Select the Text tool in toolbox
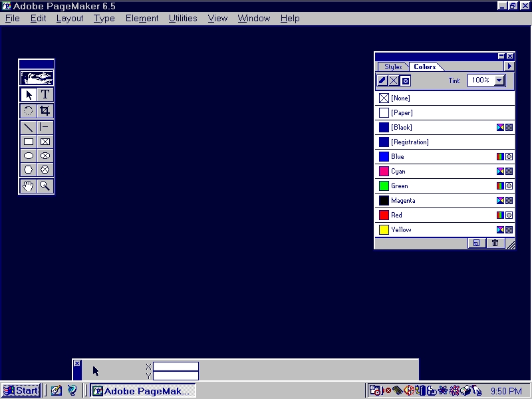Image resolution: width=532 pixels, height=399 pixels. coord(45,94)
